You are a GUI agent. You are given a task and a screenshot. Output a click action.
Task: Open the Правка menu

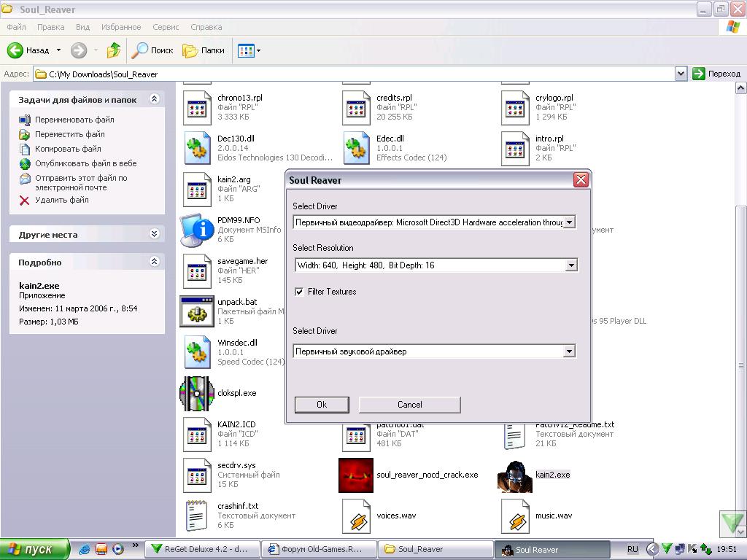[x=50, y=27]
